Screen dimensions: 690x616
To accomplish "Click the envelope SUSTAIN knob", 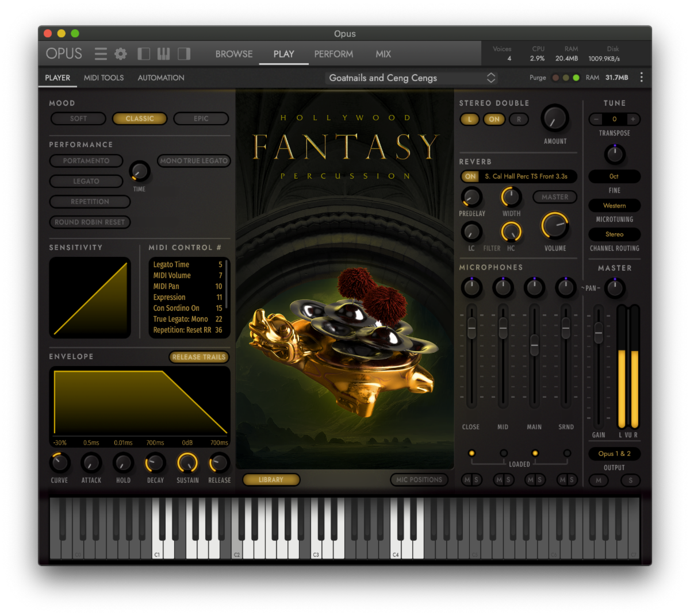I will pyautogui.click(x=187, y=463).
